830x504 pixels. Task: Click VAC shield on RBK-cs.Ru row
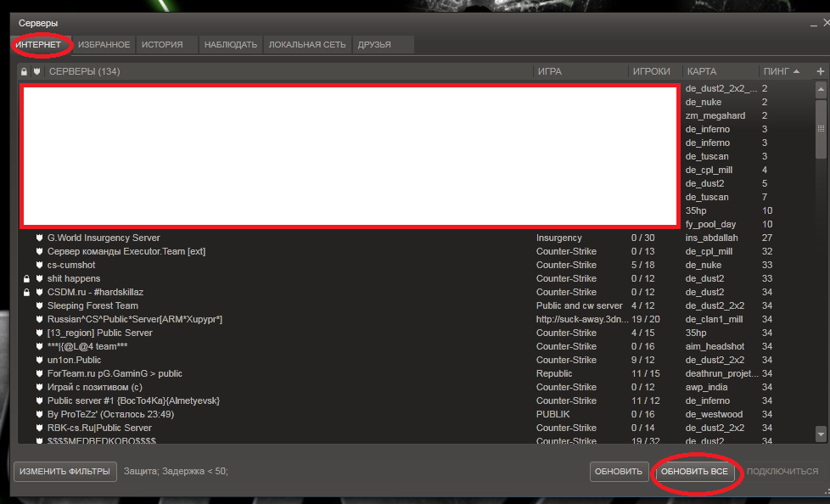click(x=39, y=428)
